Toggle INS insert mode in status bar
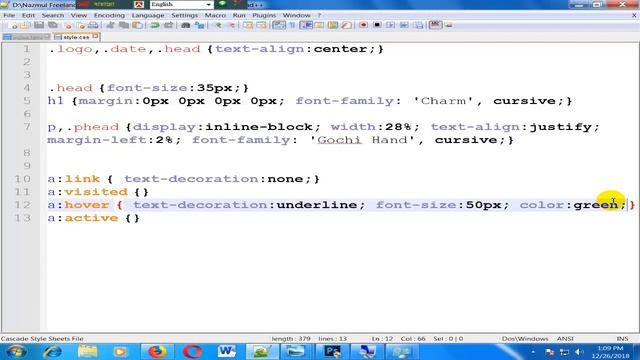 point(622,339)
